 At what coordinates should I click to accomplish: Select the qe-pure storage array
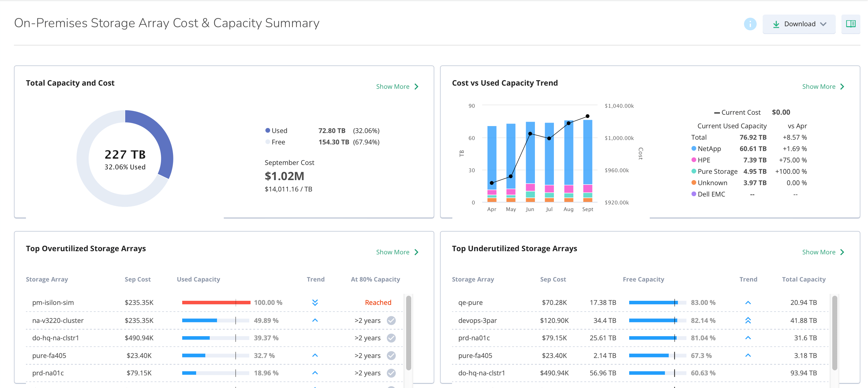tap(470, 302)
